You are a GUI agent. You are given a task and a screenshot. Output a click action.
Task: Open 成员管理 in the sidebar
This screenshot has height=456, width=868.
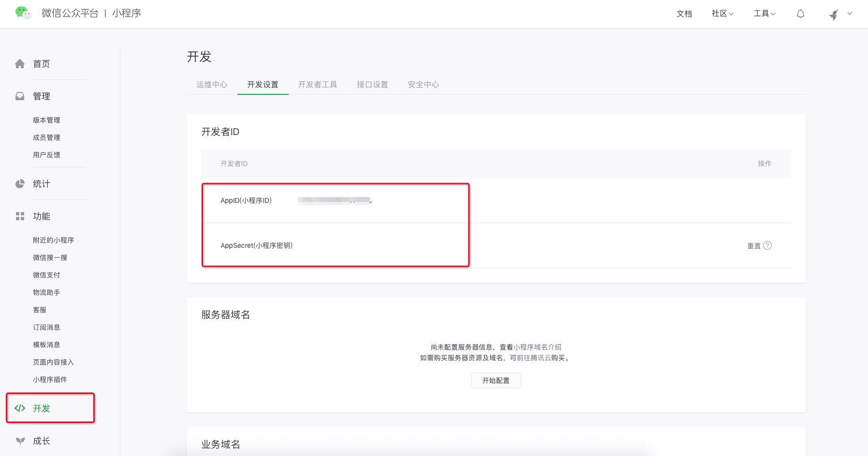46,137
